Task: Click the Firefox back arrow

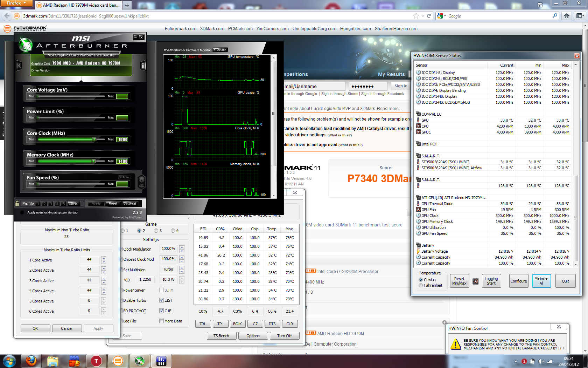Action: [x=7, y=16]
